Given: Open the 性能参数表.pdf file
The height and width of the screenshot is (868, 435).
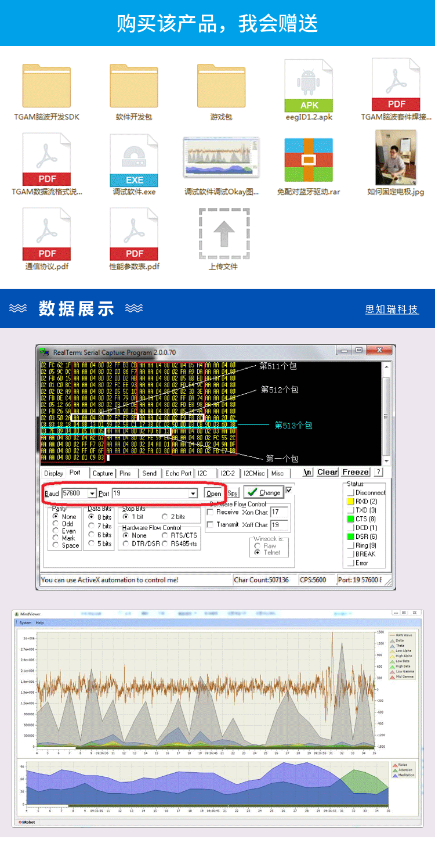Looking at the screenshot, I should tap(134, 235).
